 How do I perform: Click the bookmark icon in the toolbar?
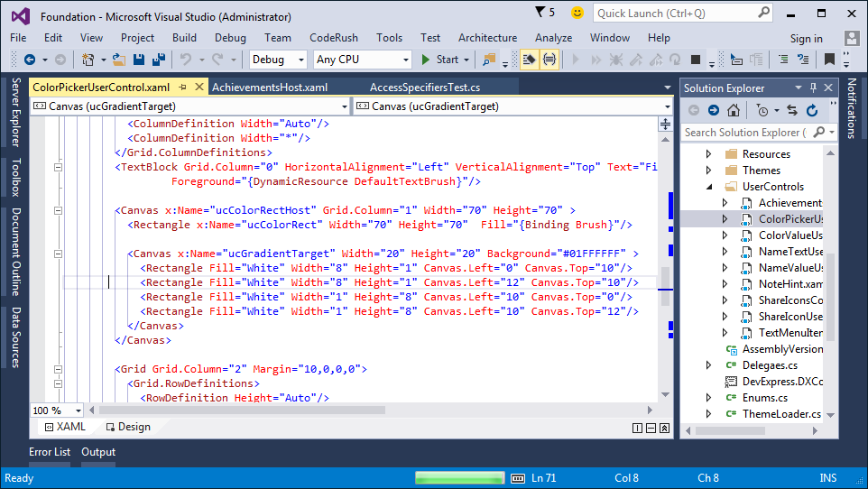[x=829, y=60]
